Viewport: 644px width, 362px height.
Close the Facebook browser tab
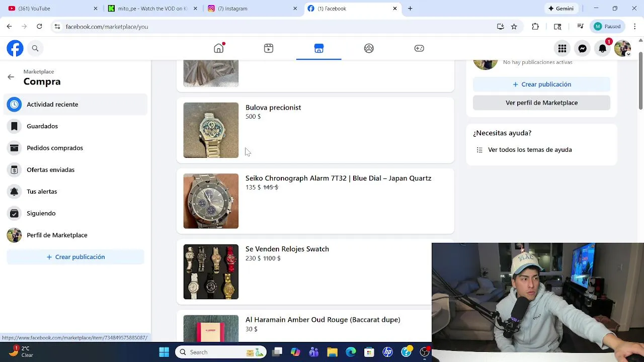point(395,9)
